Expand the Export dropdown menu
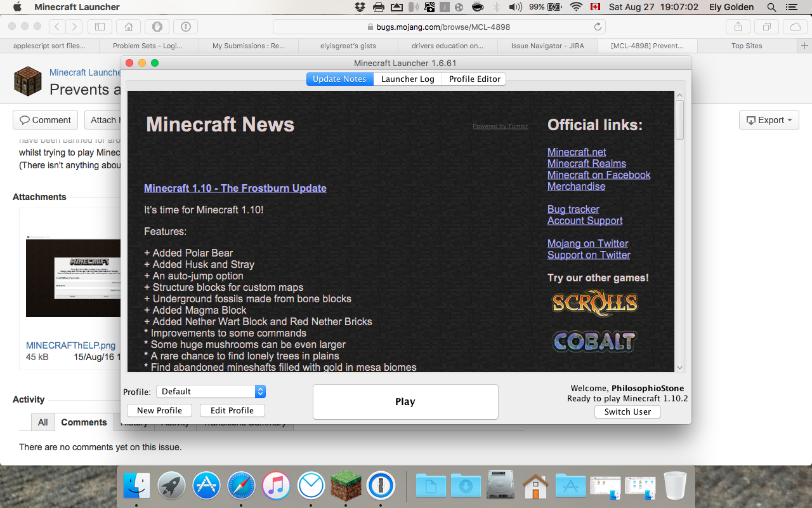812x508 pixels. click(x=768, y=120)
